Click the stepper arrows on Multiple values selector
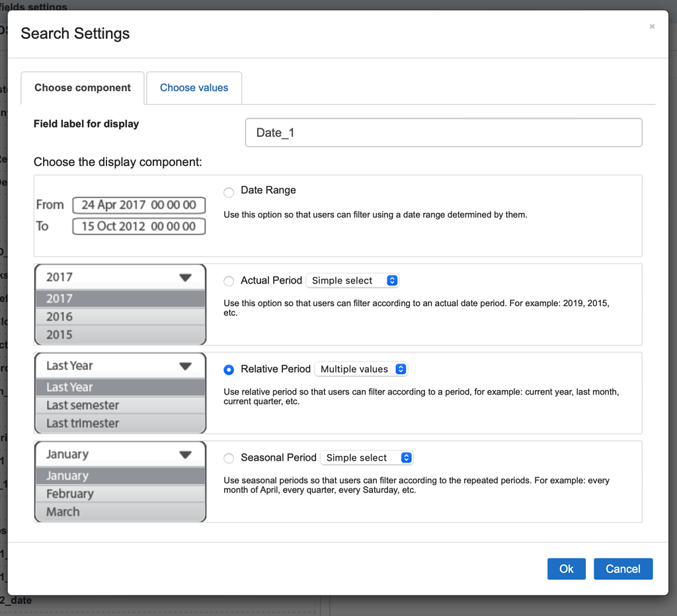Image resolution: width=677 pixels, height=616 pixels. click(400, 369)
